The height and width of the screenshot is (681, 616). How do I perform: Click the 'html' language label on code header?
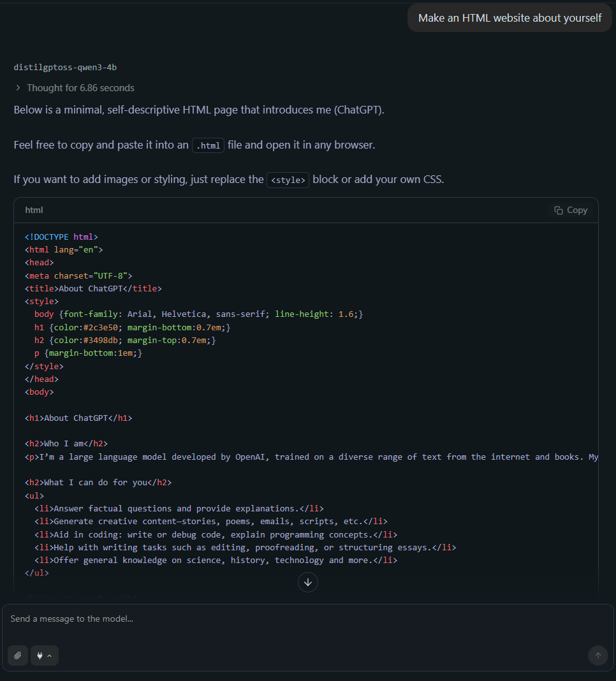tap(34, 210)
